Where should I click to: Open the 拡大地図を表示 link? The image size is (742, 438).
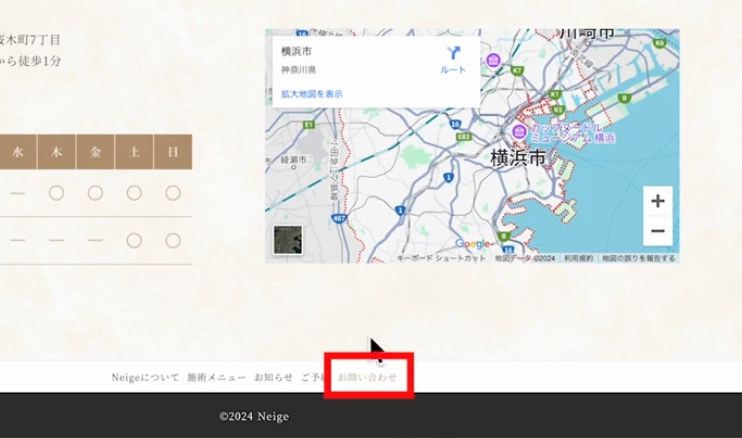pyautogui.click(x=311, y=94)
